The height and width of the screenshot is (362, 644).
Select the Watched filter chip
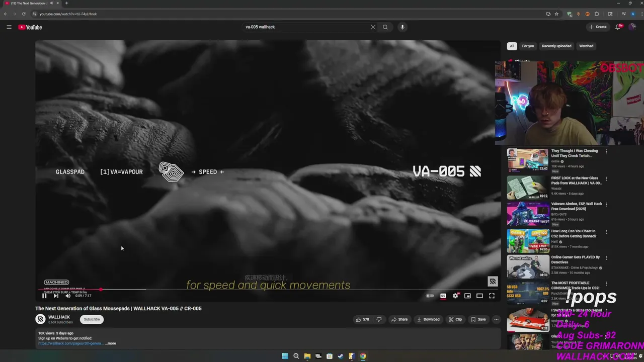(x=586, y=46)
